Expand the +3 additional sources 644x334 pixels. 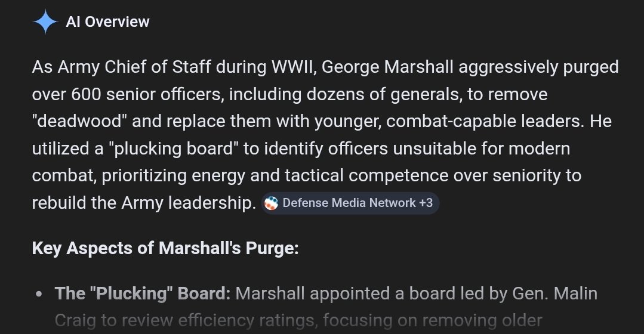[426, 203]
